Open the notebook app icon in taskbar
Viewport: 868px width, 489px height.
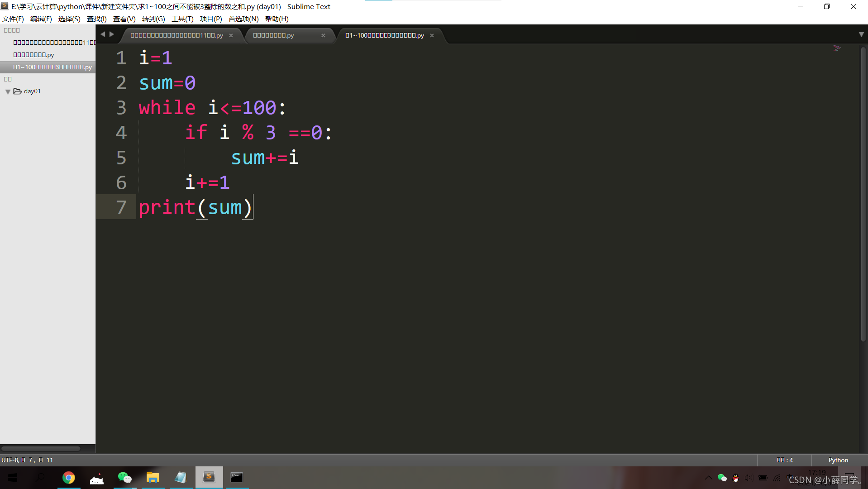181,478
